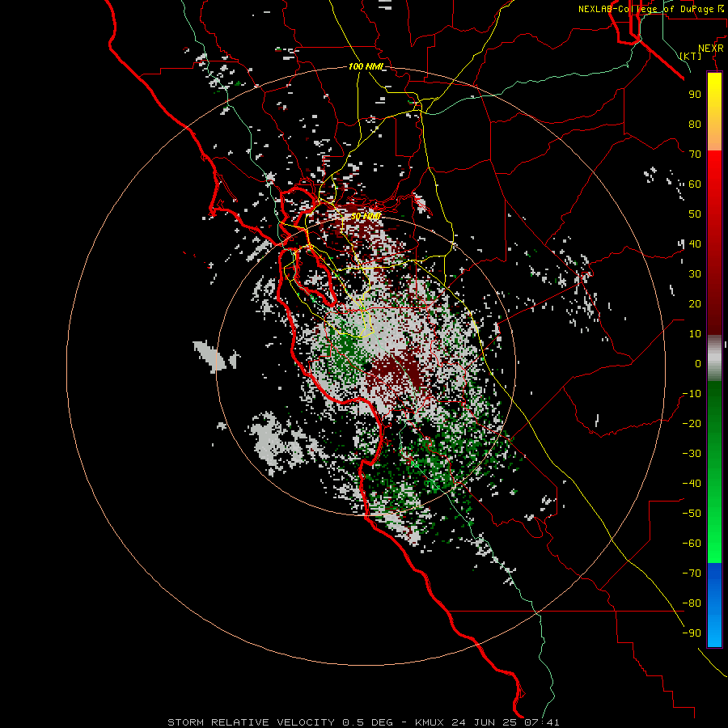The height and width of the screenshot is (728, 728).
Task: Pick the gray zero-velocity segment of the color bar
Action: [x=714, y=358]
